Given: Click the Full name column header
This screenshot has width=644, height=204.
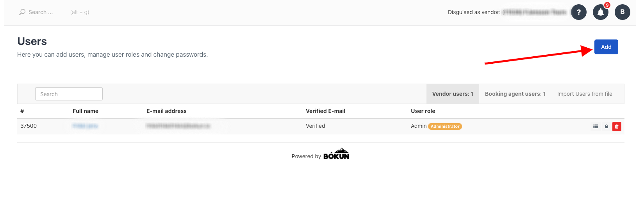Looking at the screenshot, I should 86,111.
